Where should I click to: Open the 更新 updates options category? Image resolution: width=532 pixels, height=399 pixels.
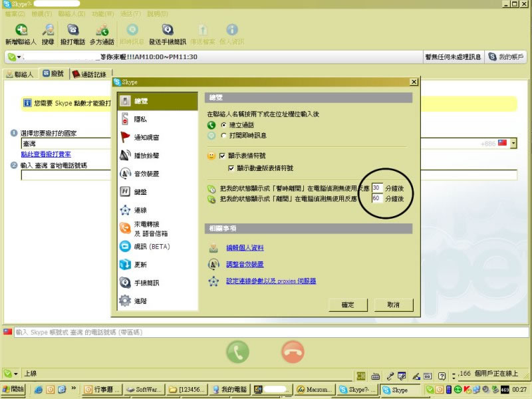click(158, 265)
